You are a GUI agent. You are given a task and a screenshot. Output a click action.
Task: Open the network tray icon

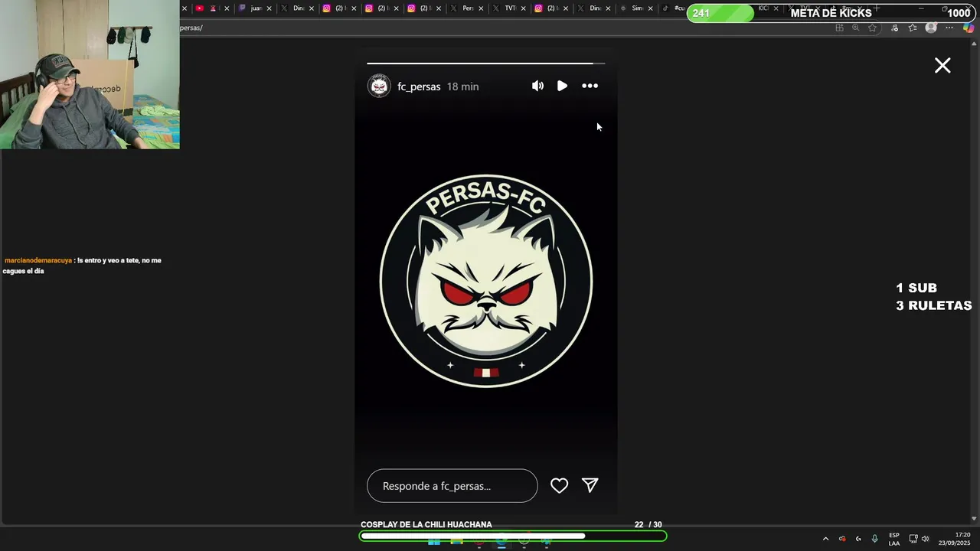click(913, 539)
